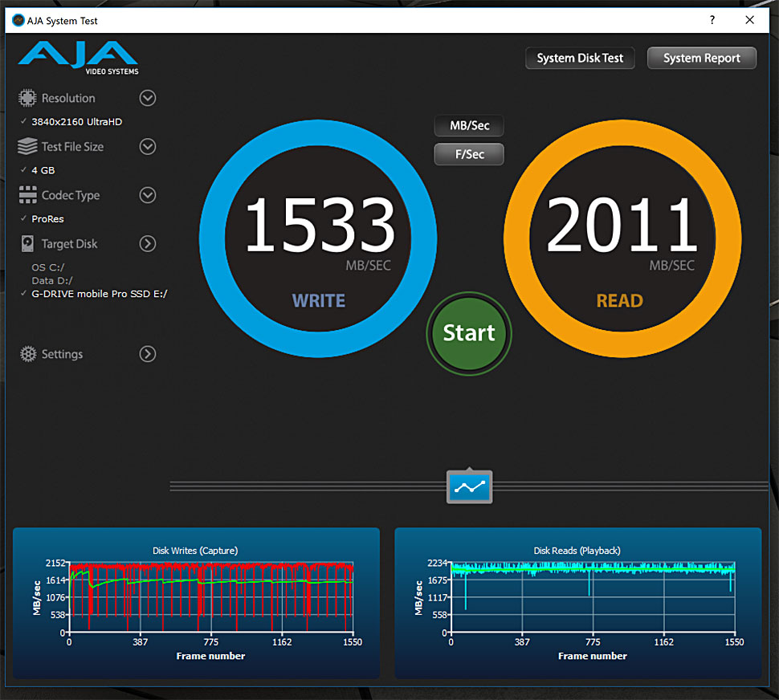Select G-DRIVE mobile Pro SSD E:/ disk
779x700 pixels.
100,294
